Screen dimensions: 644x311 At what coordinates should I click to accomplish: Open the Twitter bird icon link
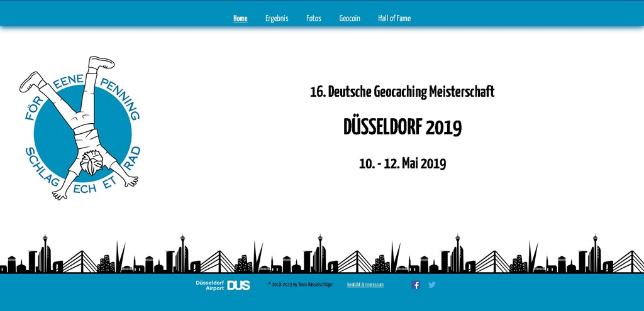tap(432, 285)
